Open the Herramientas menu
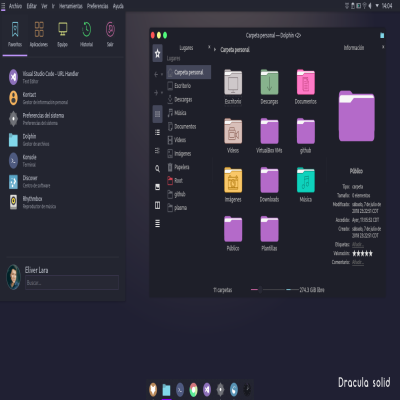Viewport: 400px width, 400px height. coord(71,6)
